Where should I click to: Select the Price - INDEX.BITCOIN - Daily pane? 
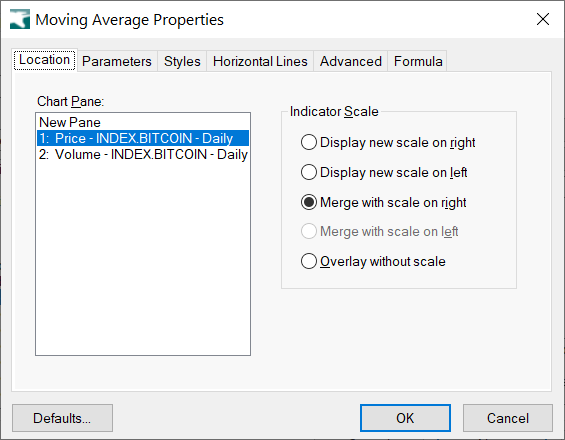coord(143,138)
